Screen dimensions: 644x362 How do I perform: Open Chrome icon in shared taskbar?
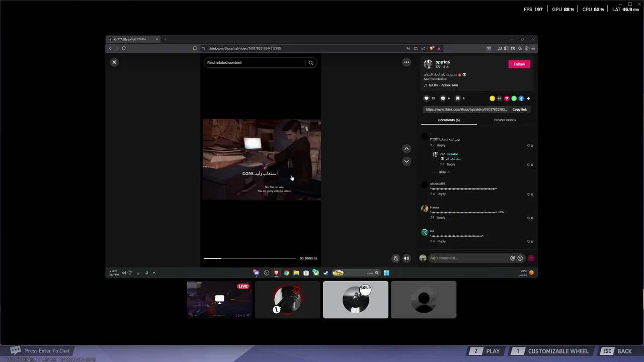tap(286, 273)
